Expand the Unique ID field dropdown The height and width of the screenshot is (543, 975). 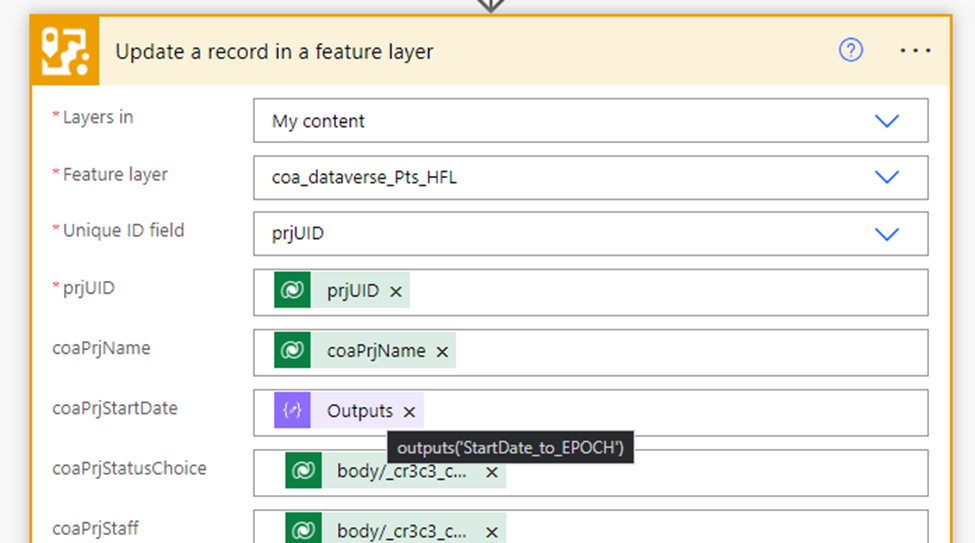tap(886, 234)
